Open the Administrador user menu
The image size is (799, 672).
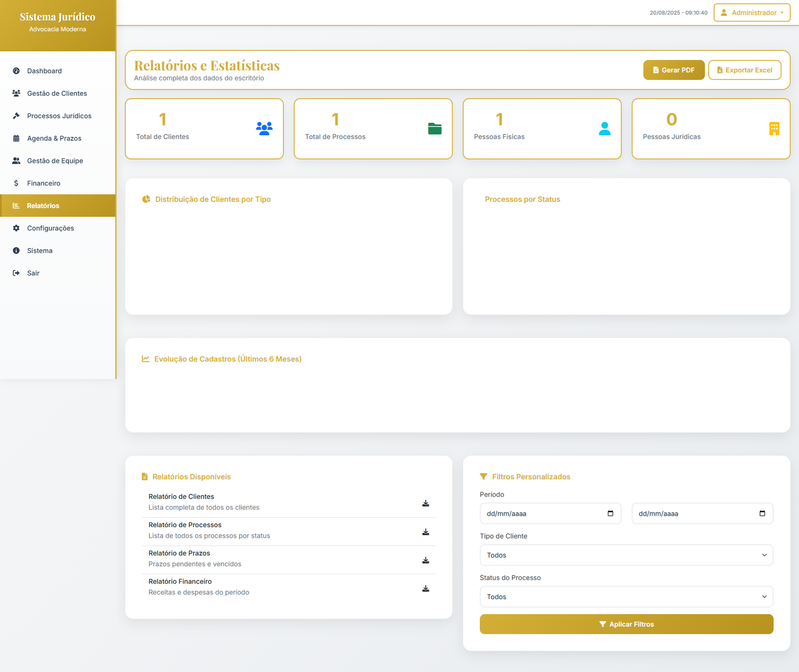[x=752, y=12]
